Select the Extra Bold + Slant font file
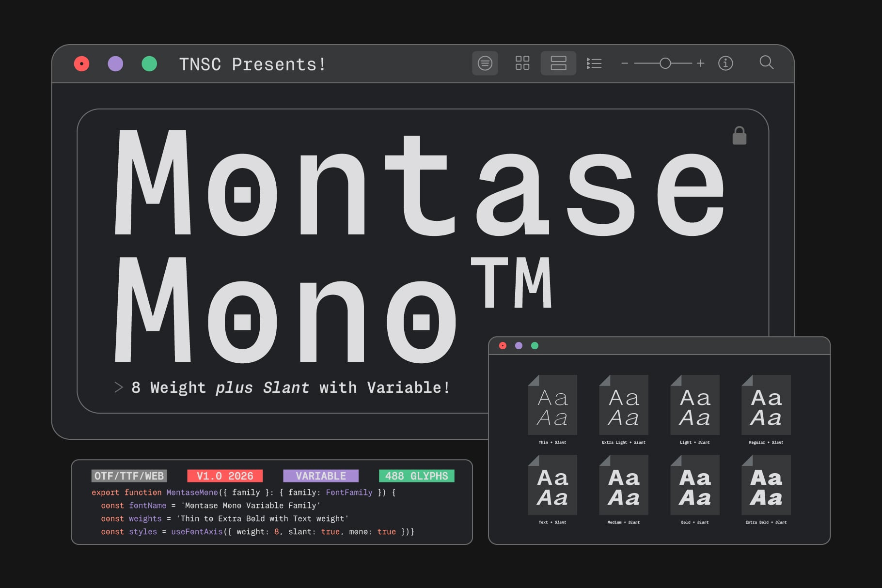This screenshot has height=588, width=882. (x=766, y=484)
